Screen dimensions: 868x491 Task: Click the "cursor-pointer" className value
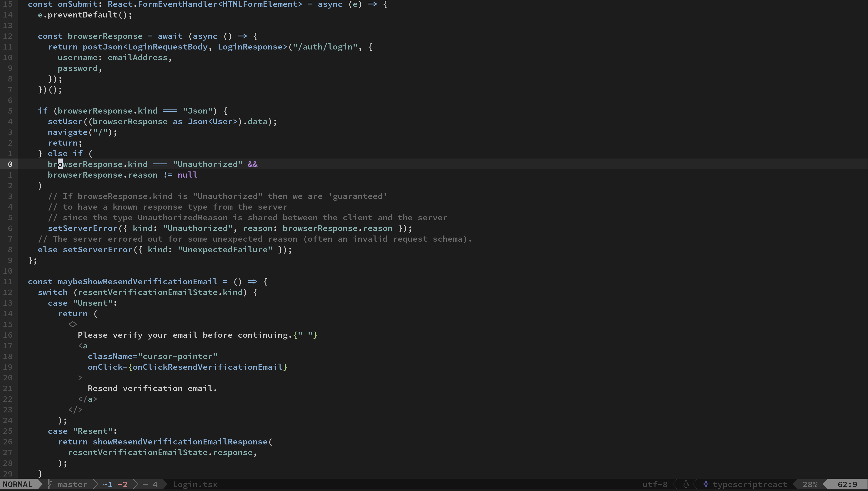177,356
